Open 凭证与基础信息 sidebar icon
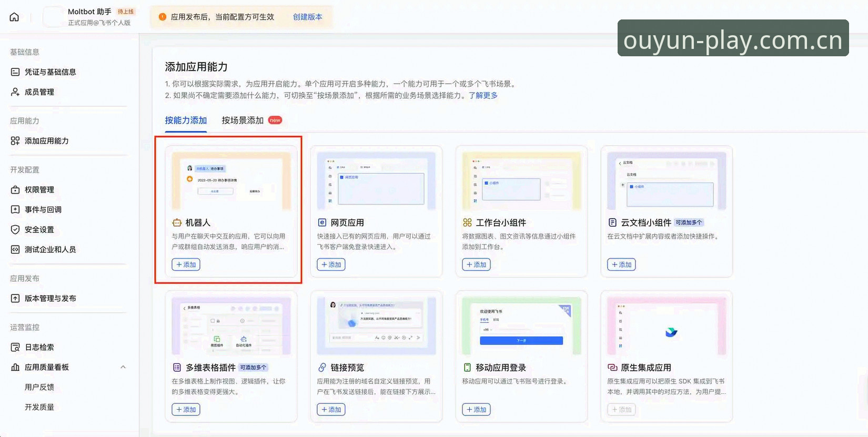Image resolution: width=868 pixels, height=437 pixels. pos(15,72)
